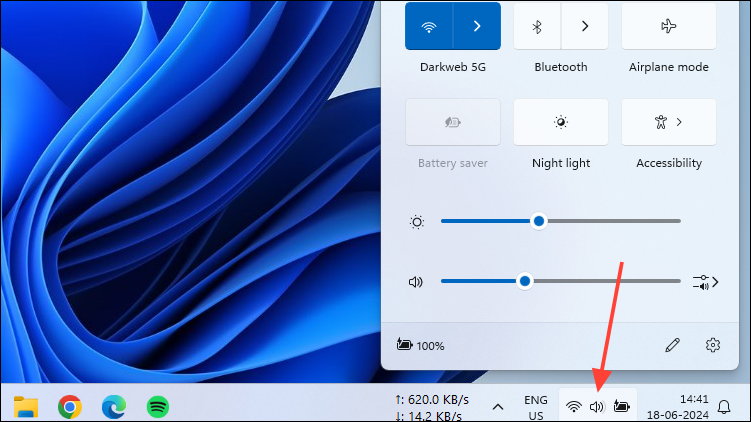Image resolution: width=751 pixels, height=422 pixels.
Task: Open File Explorer from the taskbar
Action: (26, 407)
